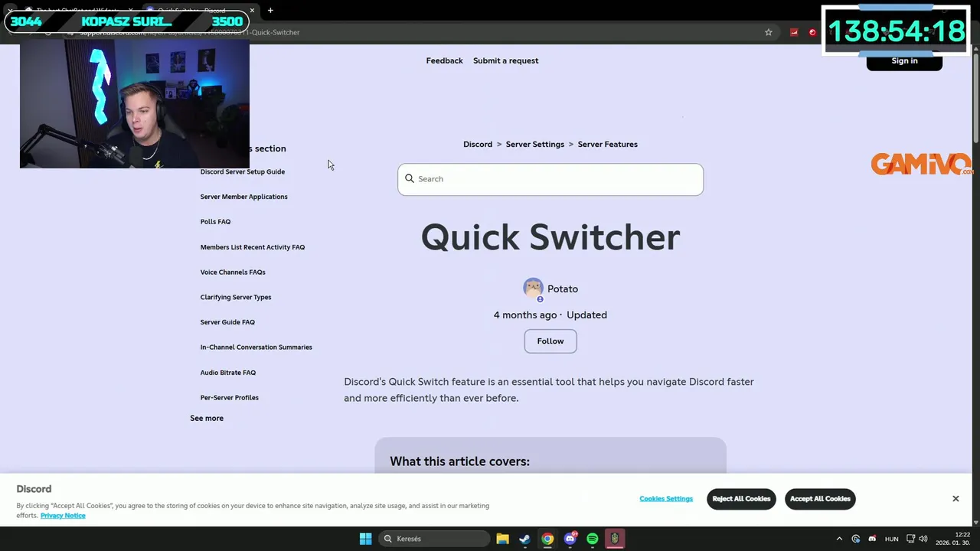The height and width of the screenshot is (551, 980).
Task: Open the Voice Channels FAQs article
Action: click(x=233, y=272)
